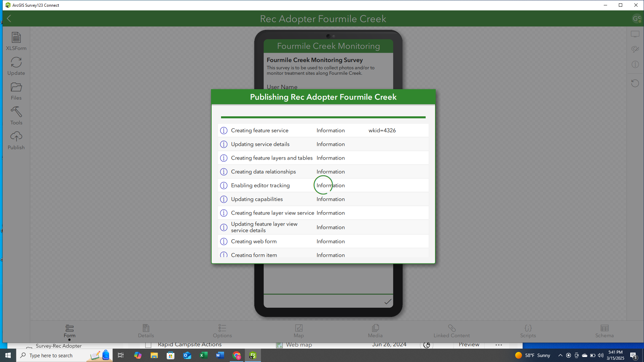Click the Rapid Campsite Actions item name
Image resolution: width=644 pixels, height=362 pixels.
tap(190, 345)
